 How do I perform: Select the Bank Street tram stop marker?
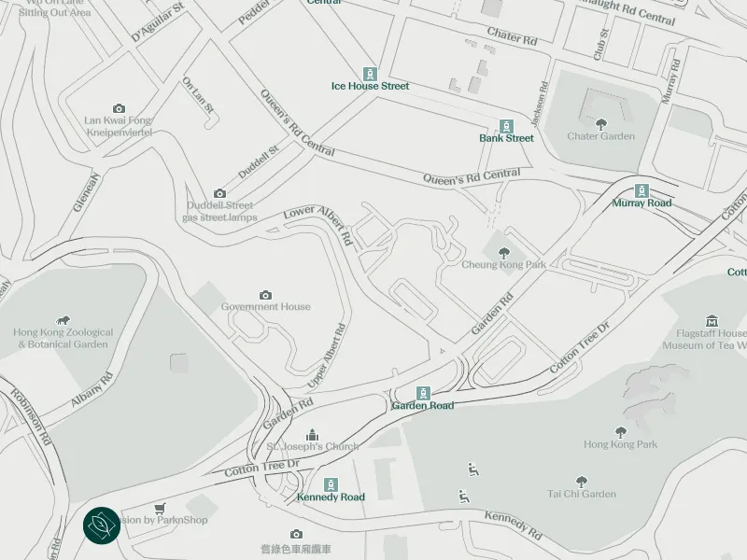[x=506, y=127]
